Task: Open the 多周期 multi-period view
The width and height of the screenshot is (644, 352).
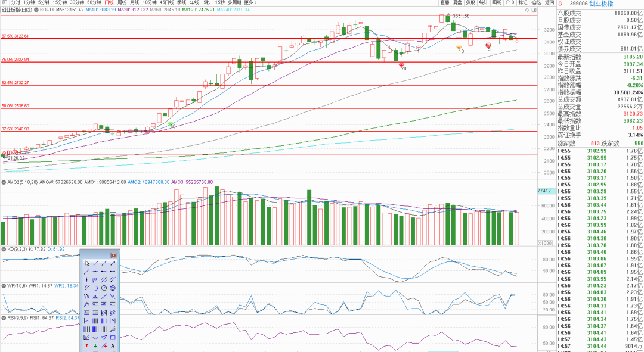Action: 234,2
